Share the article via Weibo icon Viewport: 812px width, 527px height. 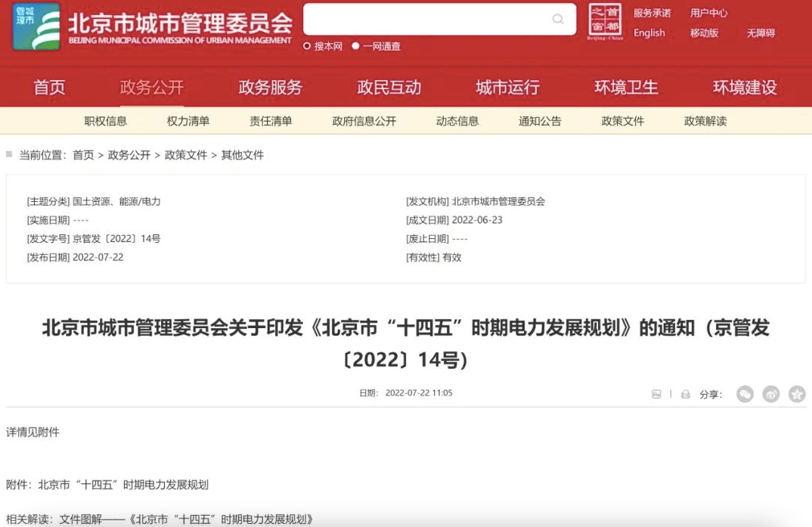(770, 394)
